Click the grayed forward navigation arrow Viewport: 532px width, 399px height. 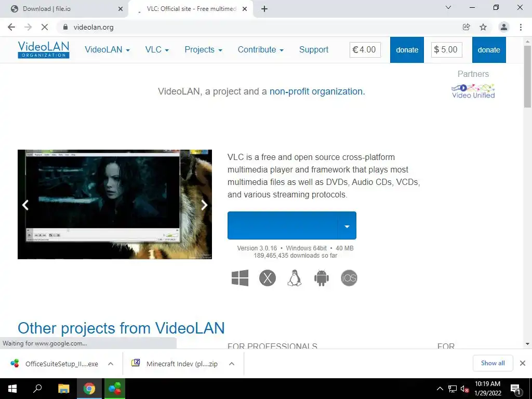click(x=28, y=27)
